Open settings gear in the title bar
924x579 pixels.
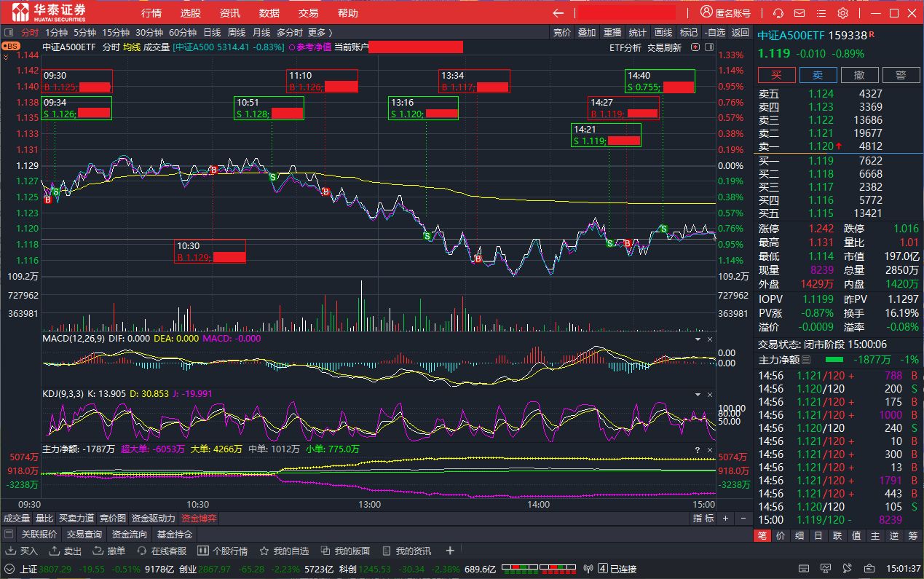(843, 13)
